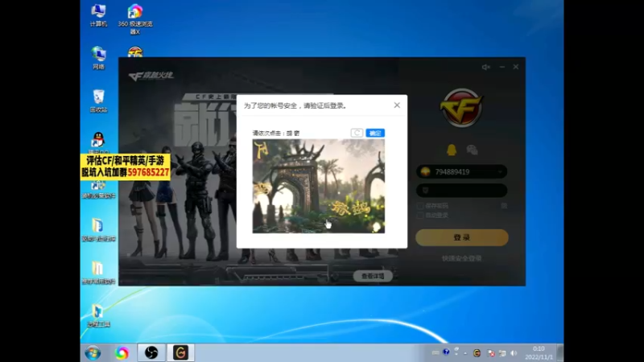644x362 pixels.
Task: Click the yellow 登录 login button
Action: tap(461, 237)
